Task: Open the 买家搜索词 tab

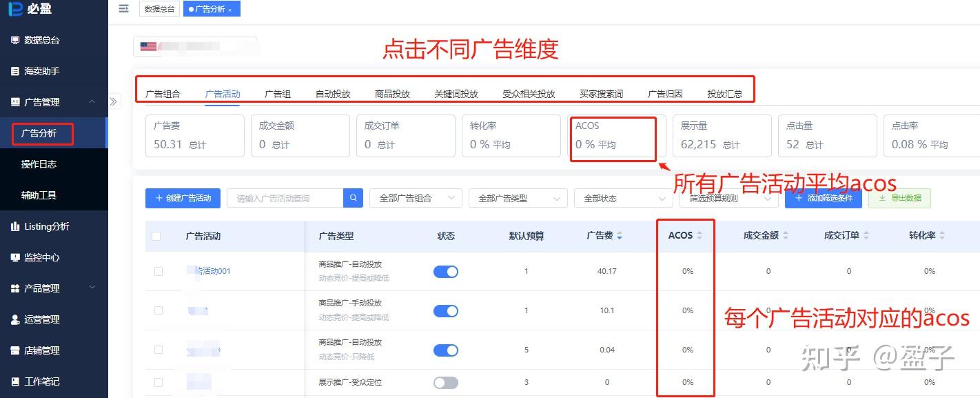Action: click(600, 93)
